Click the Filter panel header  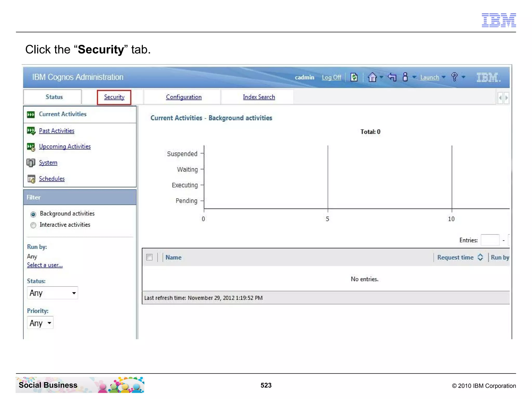pyautogui.click(x=80, y=197)
